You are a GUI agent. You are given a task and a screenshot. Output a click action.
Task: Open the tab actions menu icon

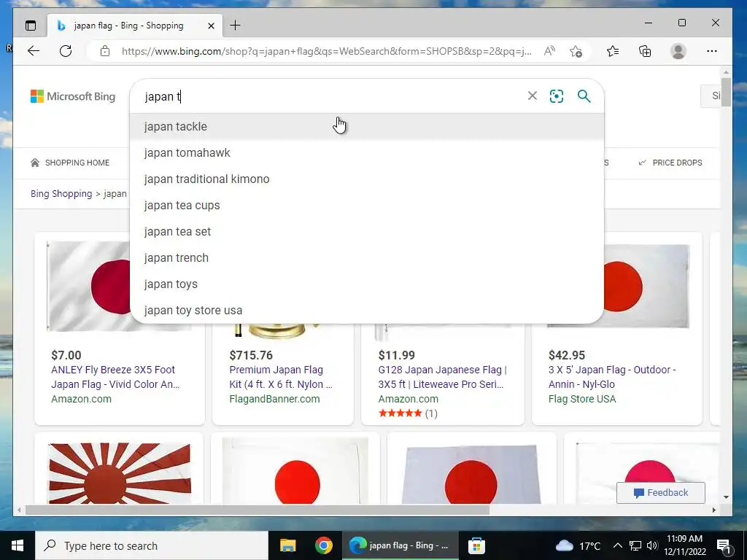point(31,26)
